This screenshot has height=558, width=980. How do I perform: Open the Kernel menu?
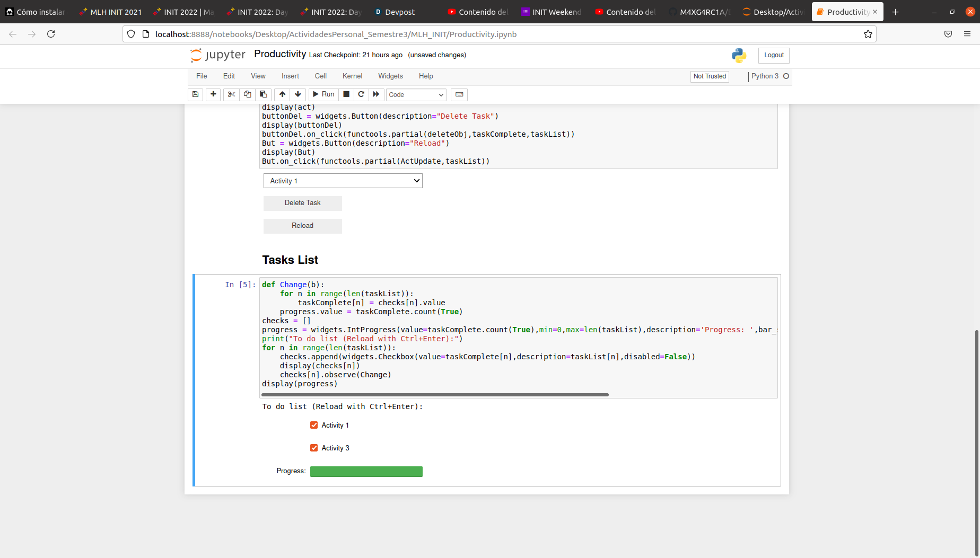[353, 76]
